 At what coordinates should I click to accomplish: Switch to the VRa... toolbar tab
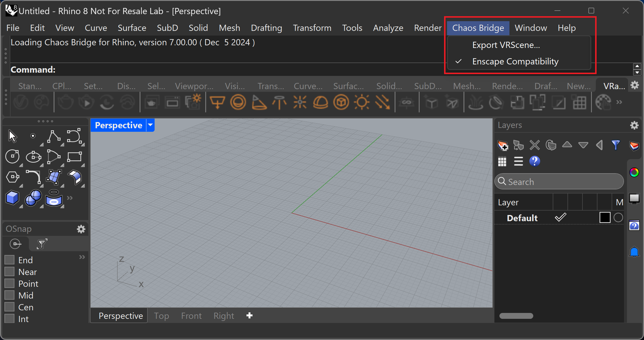pyautogui.click(x=614, y=86)
